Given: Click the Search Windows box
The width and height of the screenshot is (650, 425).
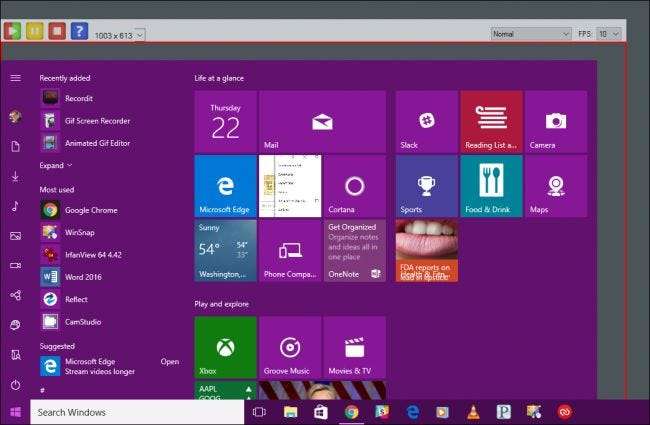Looking at the screenshot, I should point(137,412).
